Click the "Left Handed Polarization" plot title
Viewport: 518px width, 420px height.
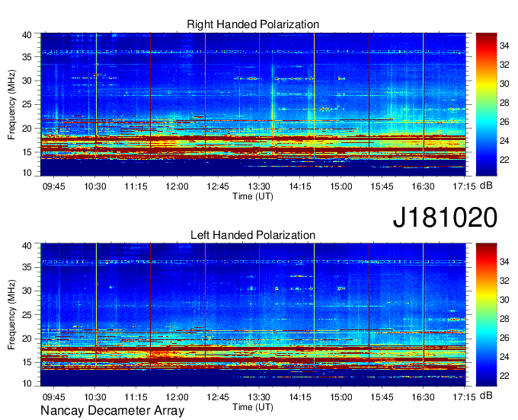click(x=253, y=235)
